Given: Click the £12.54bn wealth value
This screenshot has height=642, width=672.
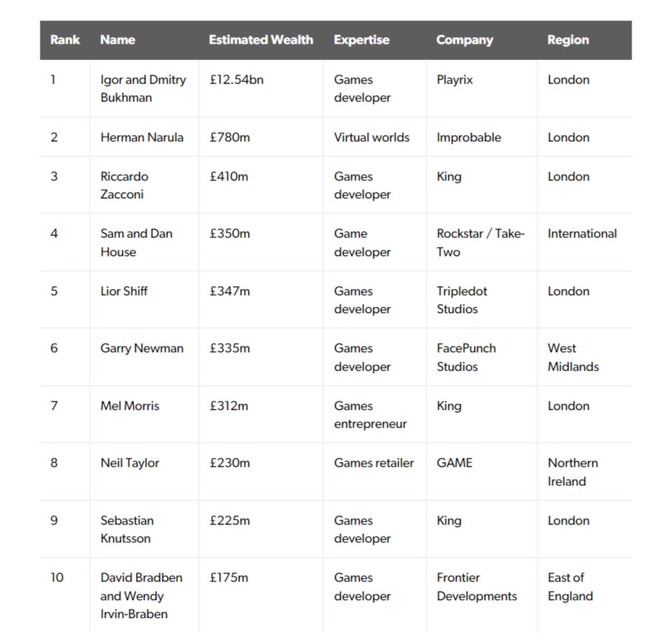Looking at the screenshot, I should coord(236,80).
